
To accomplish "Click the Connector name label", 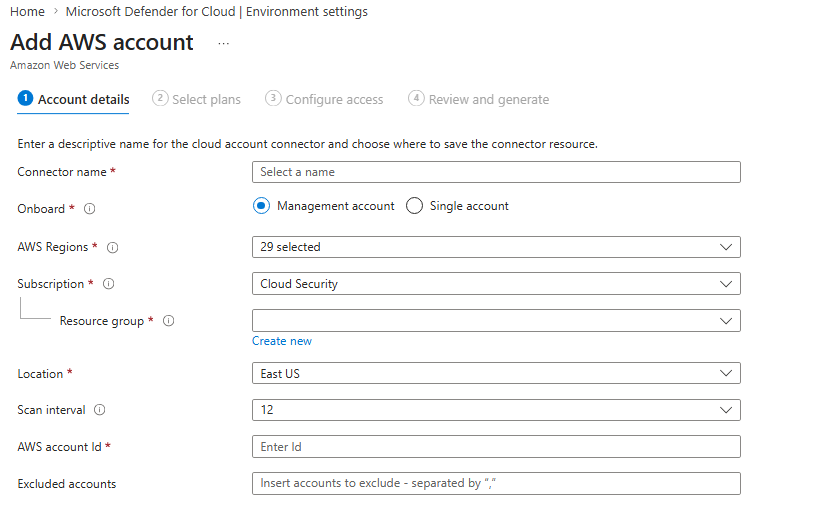I will coord(62,172).
